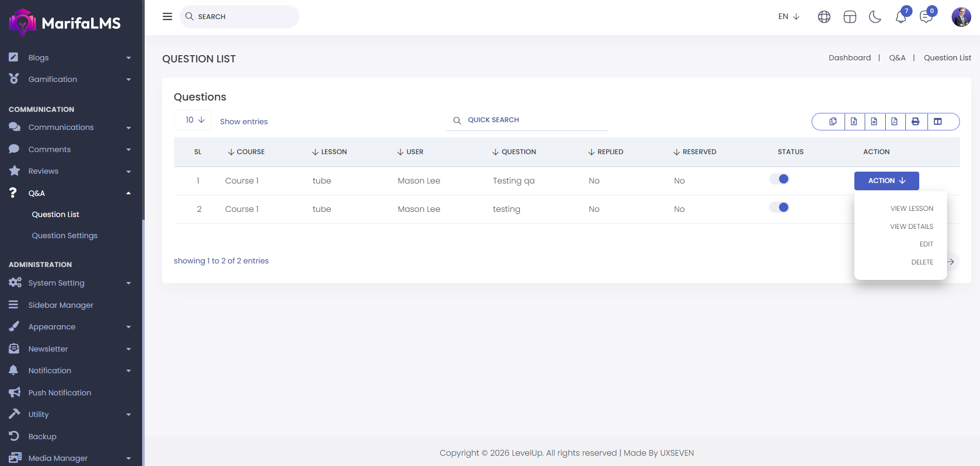Image resolution: width=980 pixels, height=466 pixels.
Task: Export the question list as PDF
Action: pos(895,122)
